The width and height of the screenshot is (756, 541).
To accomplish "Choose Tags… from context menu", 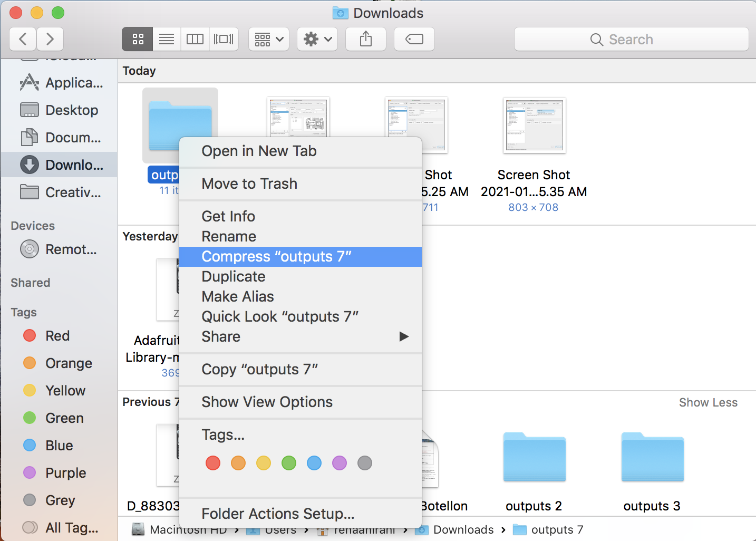I will pyautogui.click(x=301, y=435).
